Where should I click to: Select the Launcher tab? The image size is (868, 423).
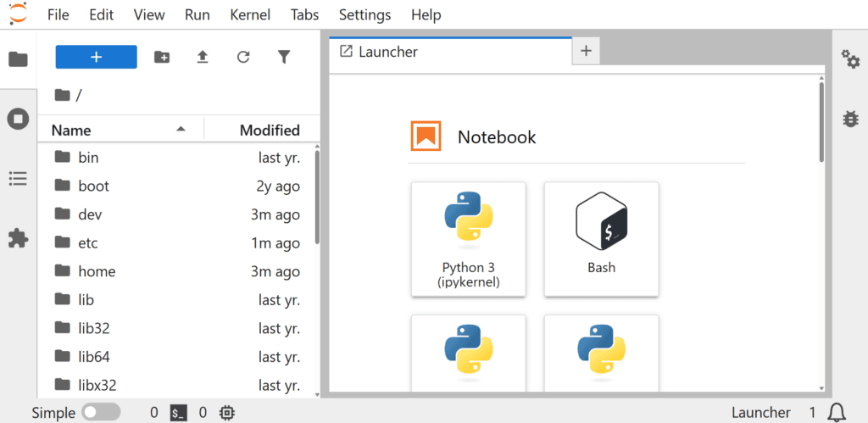point(450,52)
